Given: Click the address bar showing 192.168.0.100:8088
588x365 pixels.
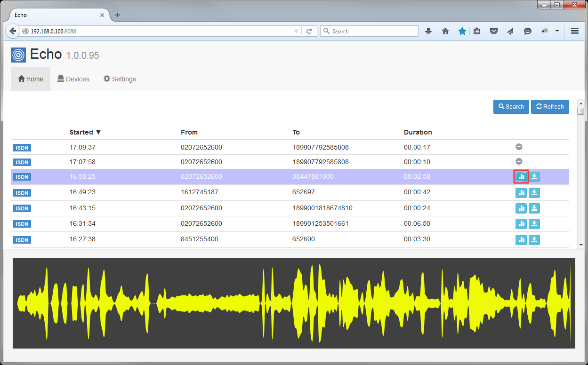Looking at the screenshot, I should 160,31.
